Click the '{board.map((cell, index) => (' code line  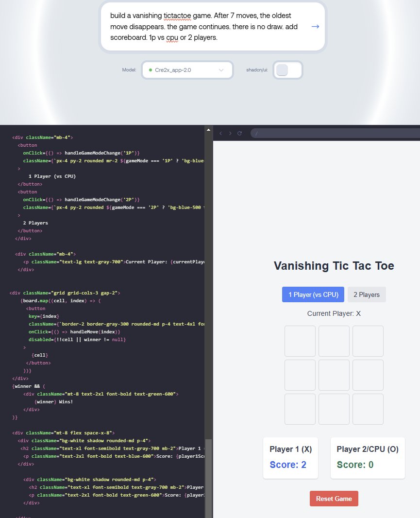pos(60,301)
